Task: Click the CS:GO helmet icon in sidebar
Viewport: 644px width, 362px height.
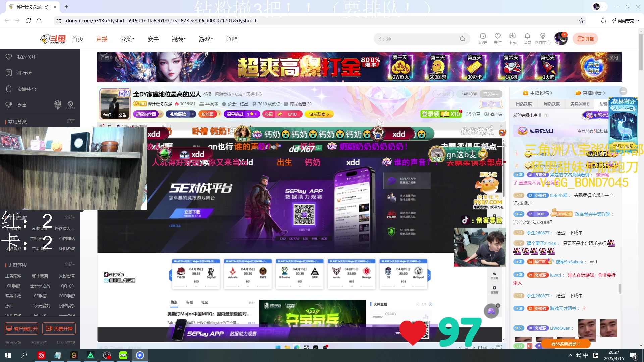Action: [x=58, y=105]
